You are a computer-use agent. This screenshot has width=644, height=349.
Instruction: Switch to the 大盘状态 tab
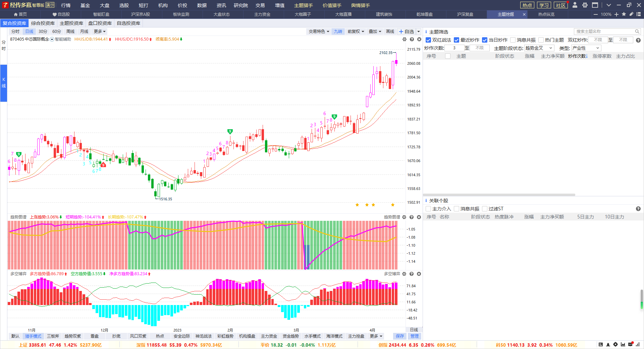click(x=221, y=14)
